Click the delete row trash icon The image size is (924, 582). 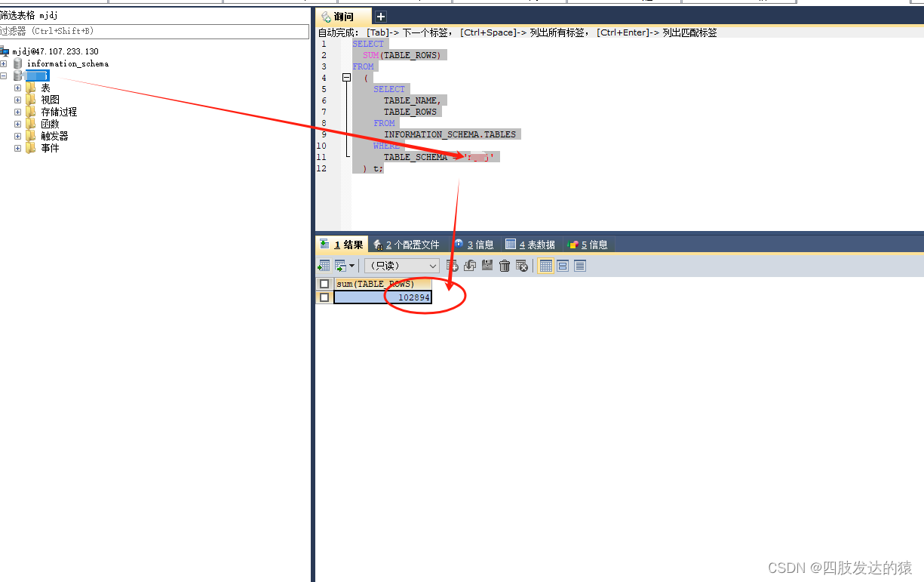(505, 266)
